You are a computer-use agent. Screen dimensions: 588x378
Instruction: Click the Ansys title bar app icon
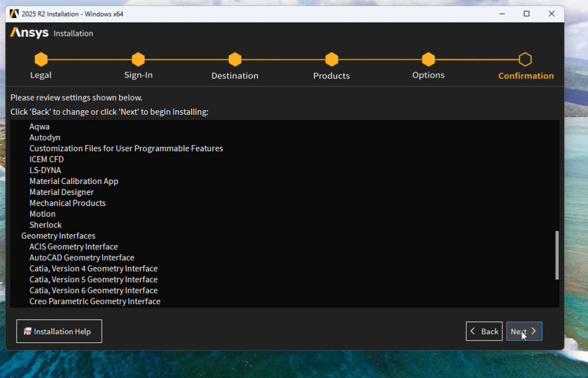(x=14, y=14)
